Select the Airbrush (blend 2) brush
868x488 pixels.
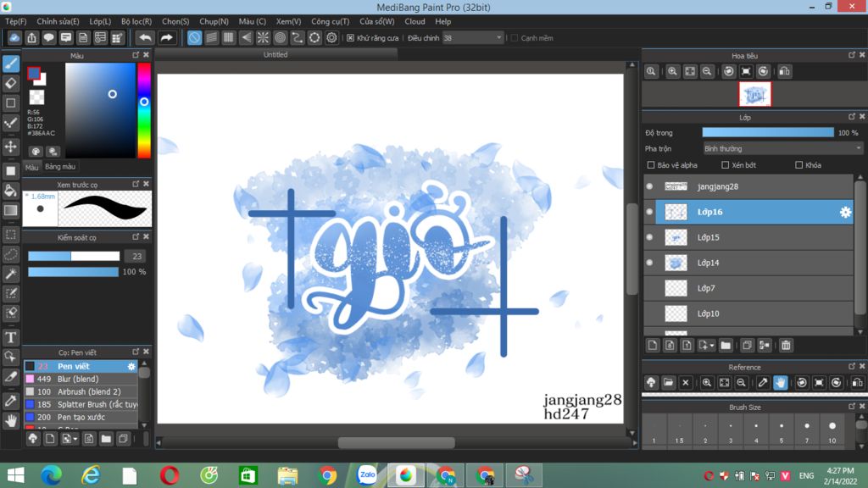click(81, 391)
